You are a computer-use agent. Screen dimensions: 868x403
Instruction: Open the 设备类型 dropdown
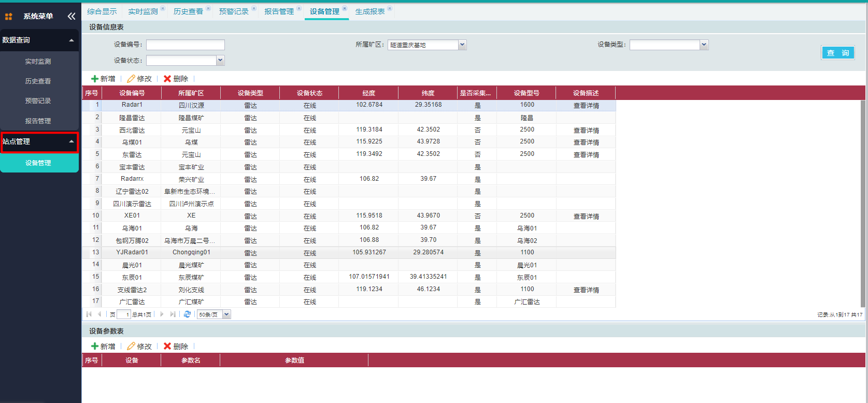tap(704, 45)
